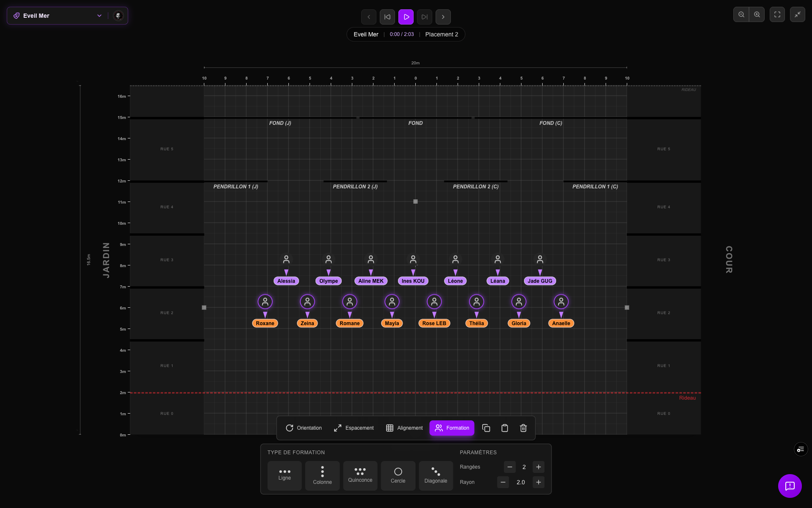This screenshot has width=812, height=508.
Task: Click the zoom out magnifier icon
Action: tap(741, 14)
